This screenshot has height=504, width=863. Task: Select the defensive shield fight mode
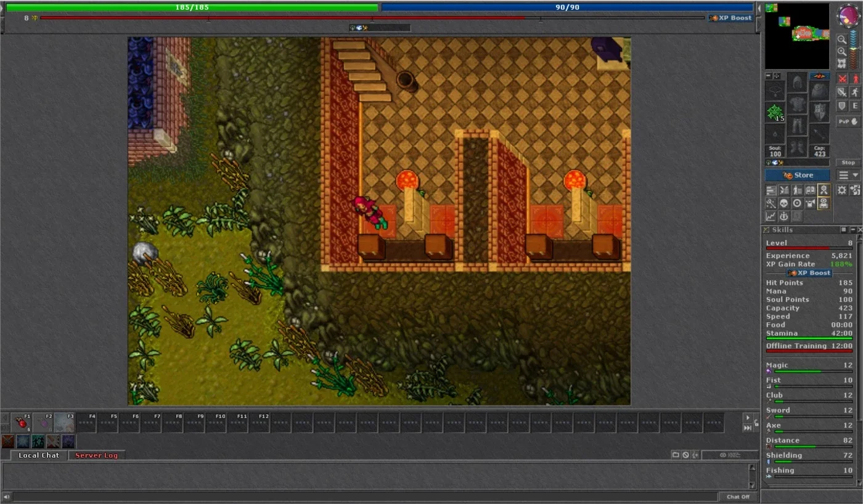tap(842, 106)
